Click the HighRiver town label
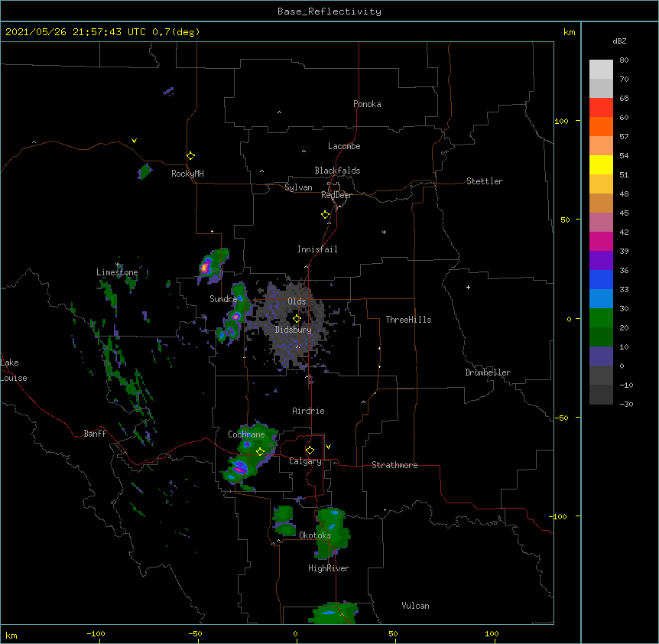 [329, 568]
